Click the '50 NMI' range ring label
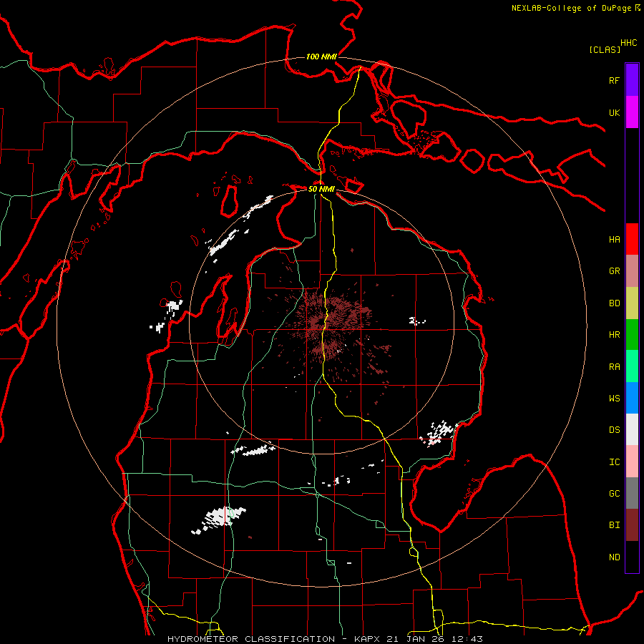Screen dimensions: 644x644 pyautogui.click(x=321, y=189)
